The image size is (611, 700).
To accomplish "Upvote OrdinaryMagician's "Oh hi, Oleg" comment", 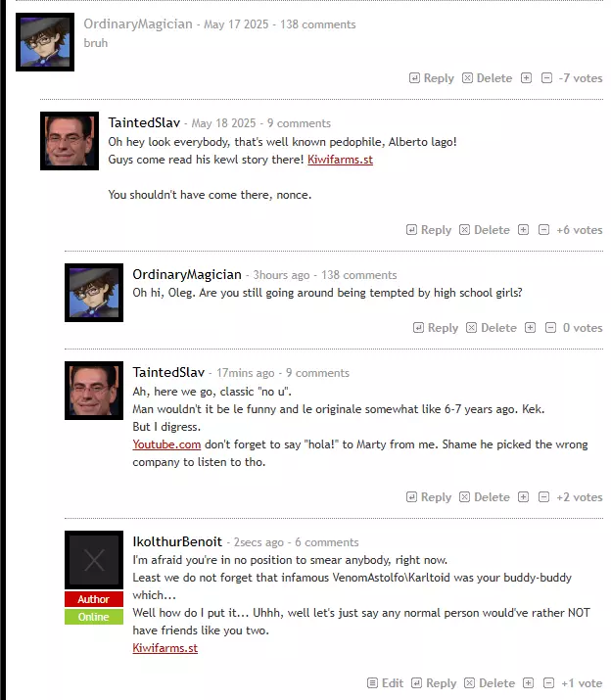I will (x=530, y=328).
